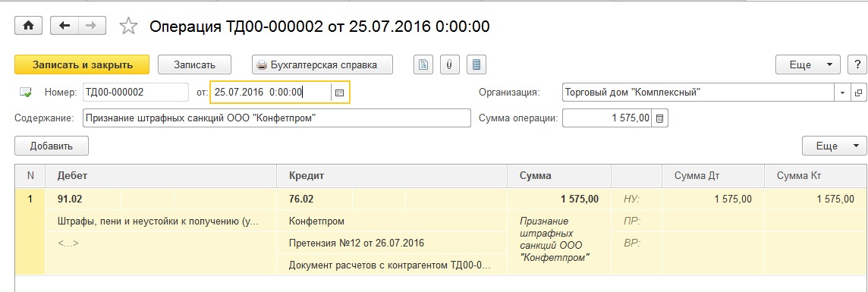
Task: Open the list-style icon beside the paperclip
Action: pos(476,64)
